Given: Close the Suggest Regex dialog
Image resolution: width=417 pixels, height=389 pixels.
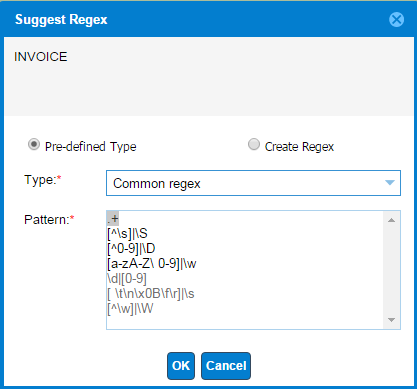Looking at the screenshot, I should click(396, 20).
